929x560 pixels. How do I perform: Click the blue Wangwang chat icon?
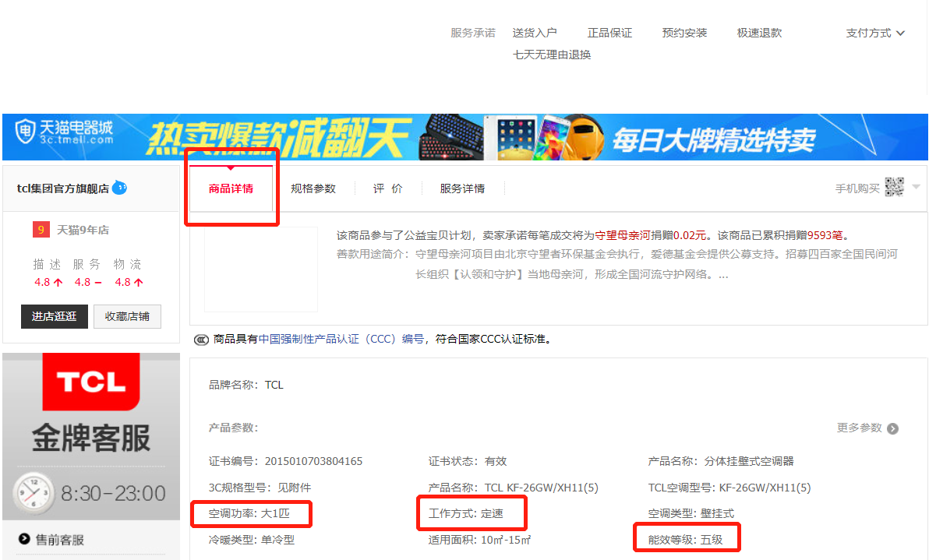click(120, 188)
